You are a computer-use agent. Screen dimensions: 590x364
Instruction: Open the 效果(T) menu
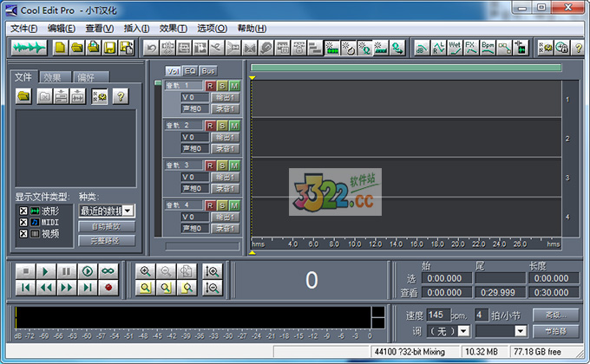(173, 29)
